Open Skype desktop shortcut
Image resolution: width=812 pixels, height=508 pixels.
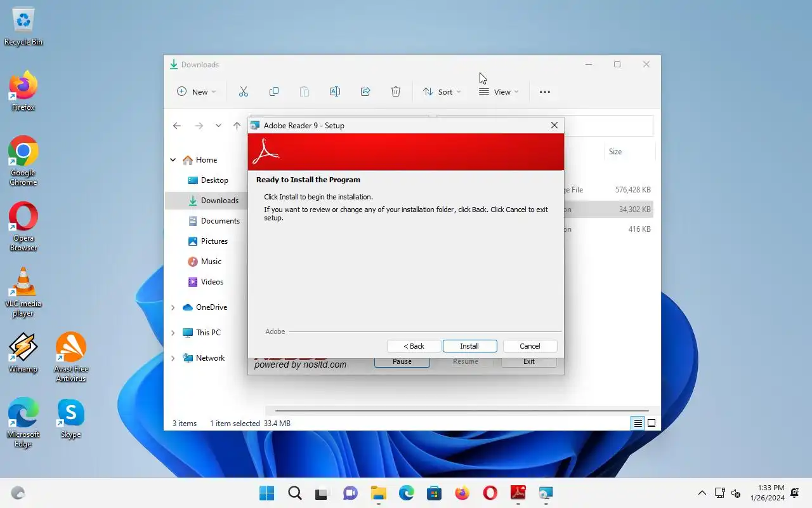click(x=70, y=418)
